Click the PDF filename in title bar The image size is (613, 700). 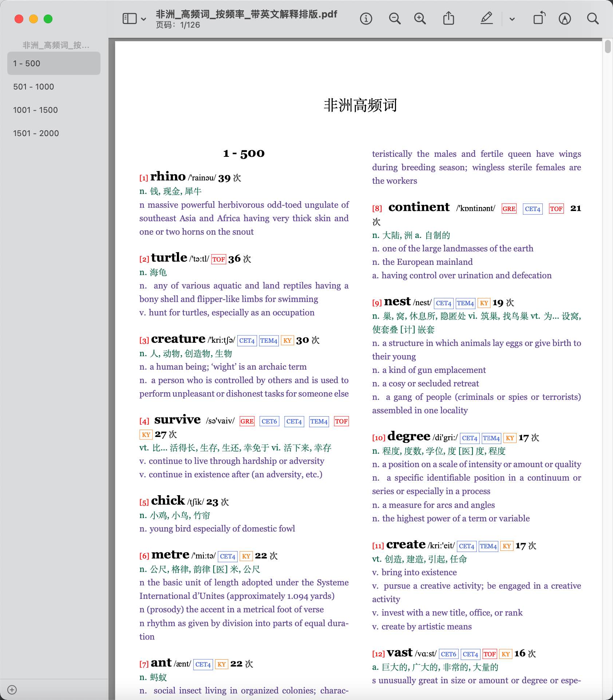246,14
